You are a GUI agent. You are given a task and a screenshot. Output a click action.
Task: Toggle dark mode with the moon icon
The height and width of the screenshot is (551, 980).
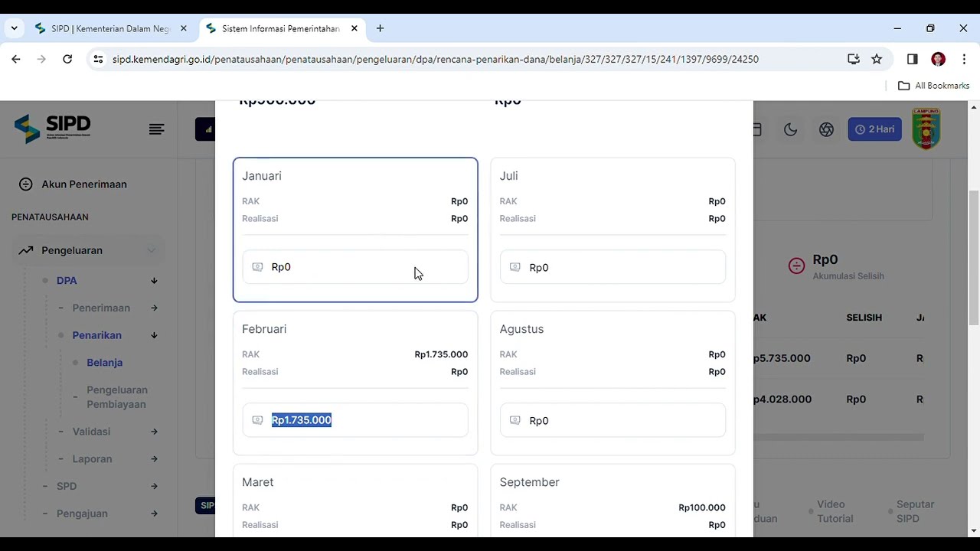coord(790,129)
